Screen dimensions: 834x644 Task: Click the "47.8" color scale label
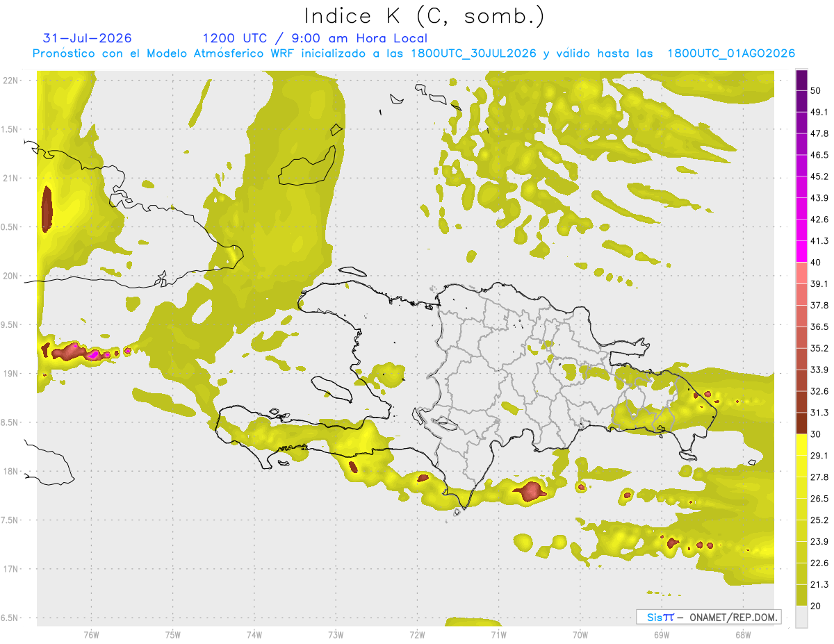(x=819, y=133)
